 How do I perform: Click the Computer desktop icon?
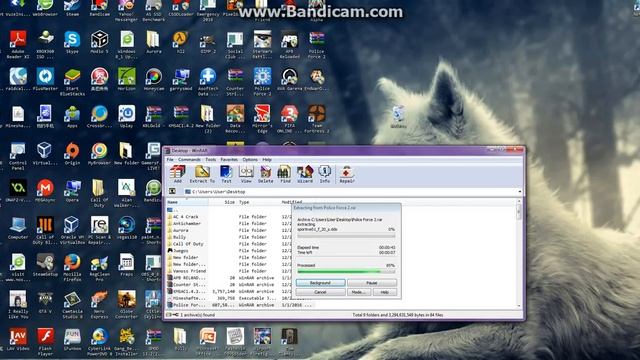(18, 228)
